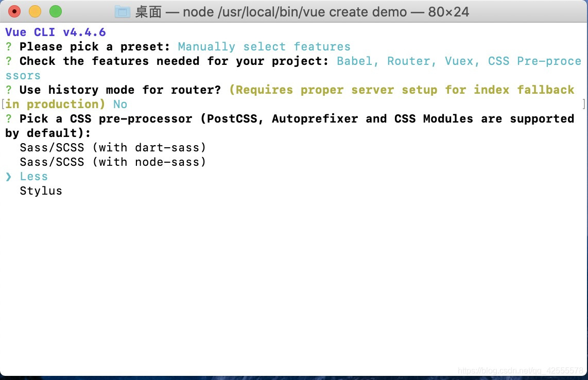Click the '(Requires proper server setup' hint
This screenshot has height=380, width=588.
coord(333,90)
